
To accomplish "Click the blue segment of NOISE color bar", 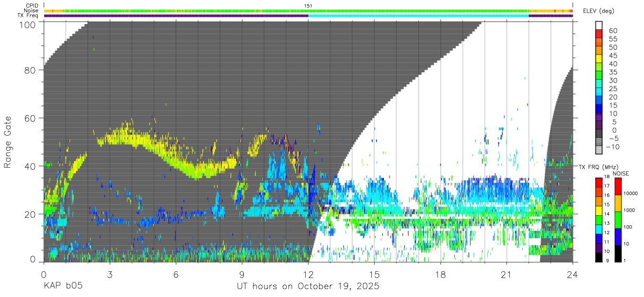I will (618, 236).
